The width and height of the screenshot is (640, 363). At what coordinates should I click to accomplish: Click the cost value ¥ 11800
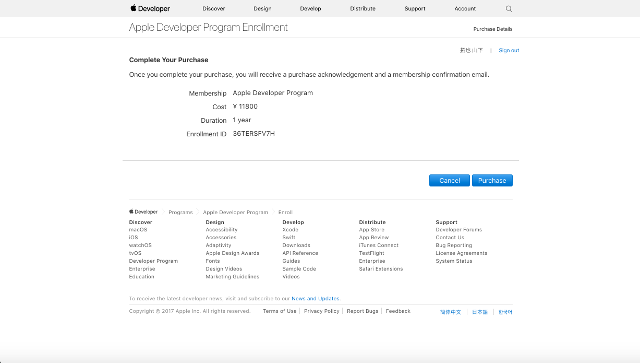[245, 107]
